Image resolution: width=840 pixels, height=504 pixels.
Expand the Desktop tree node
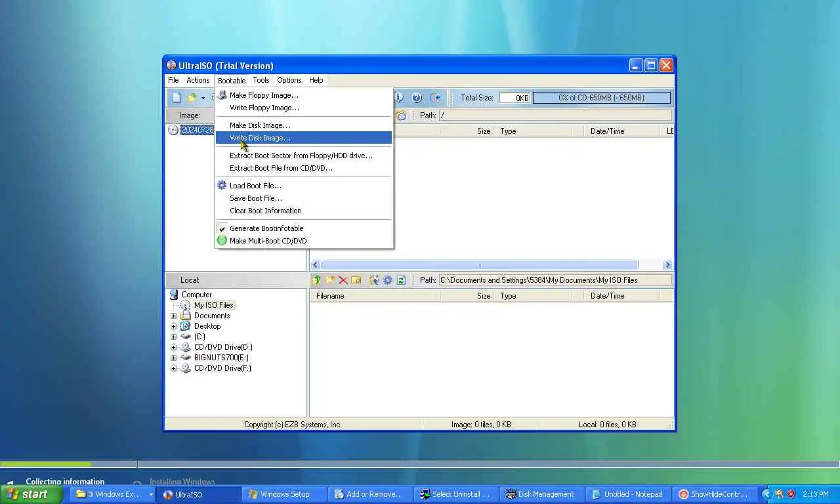click(174, 326)
